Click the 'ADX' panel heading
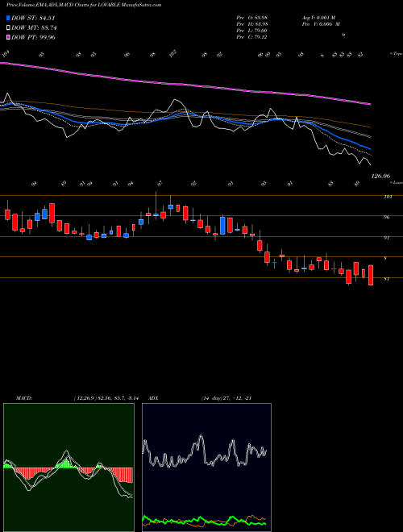Image resolution: width=403 pixels, height=532 pixels. (x=153, y=398)
